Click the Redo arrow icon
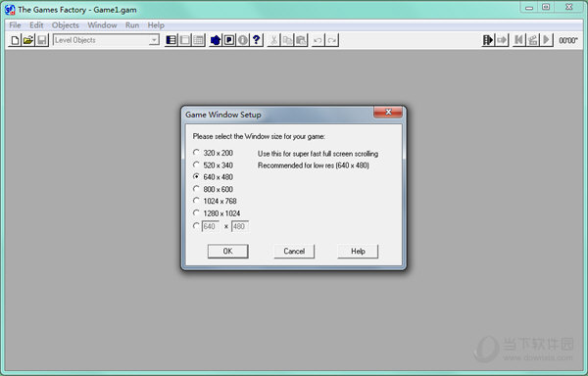The image size is (588, 376). 332,40
